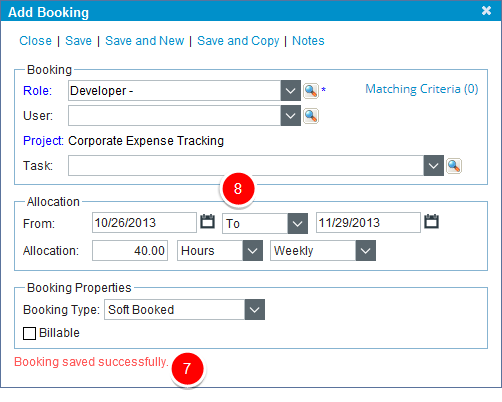Expand the User dropdown
This screenshot has width=502, height=402.
[291, 116]
